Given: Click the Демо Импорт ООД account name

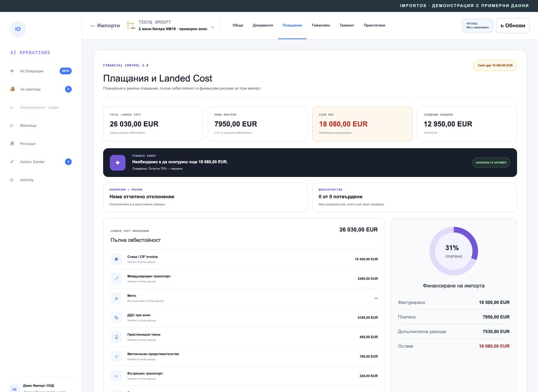Looking at the screenshot, I should point(38,386).
